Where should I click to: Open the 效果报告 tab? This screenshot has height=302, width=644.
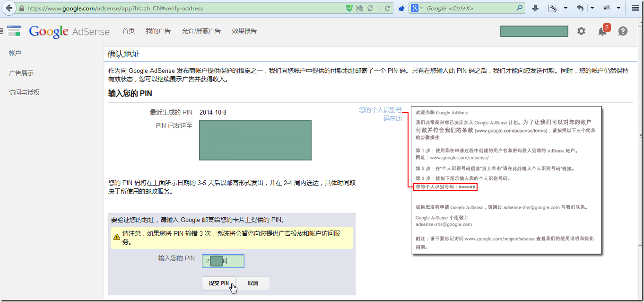[x=244, y=31]
